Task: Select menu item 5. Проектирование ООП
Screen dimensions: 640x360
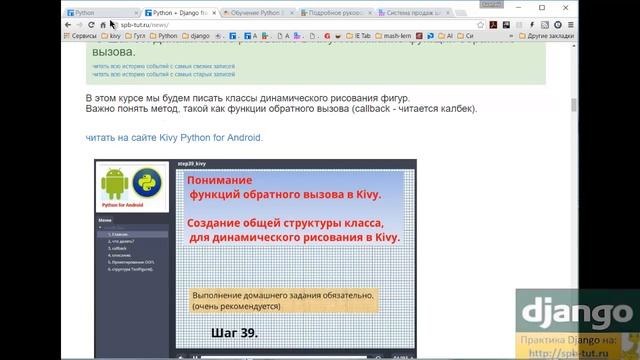Action: tap(131, 262)
